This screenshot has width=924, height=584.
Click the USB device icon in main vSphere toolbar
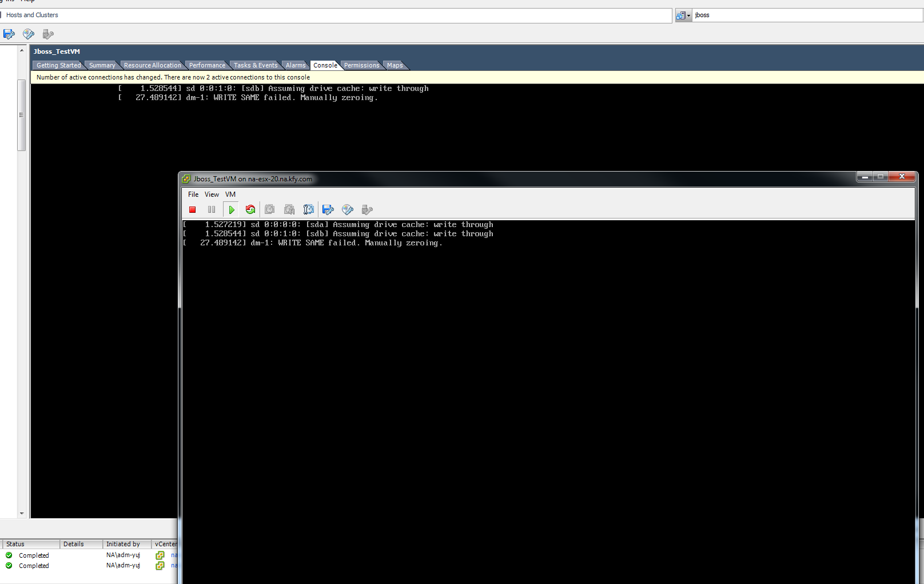48,34
